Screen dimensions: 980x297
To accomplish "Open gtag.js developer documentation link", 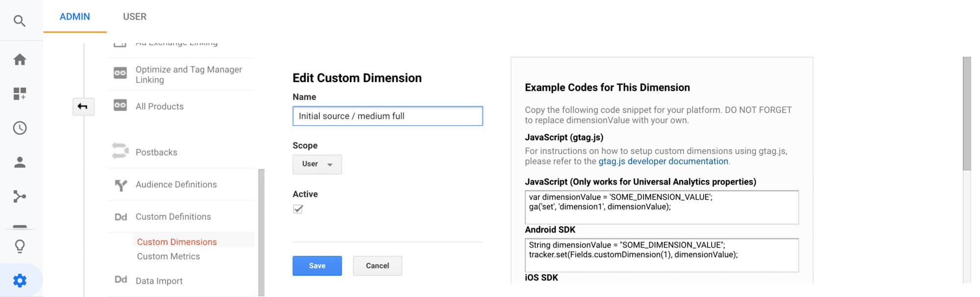I will [x=663, y=161].
